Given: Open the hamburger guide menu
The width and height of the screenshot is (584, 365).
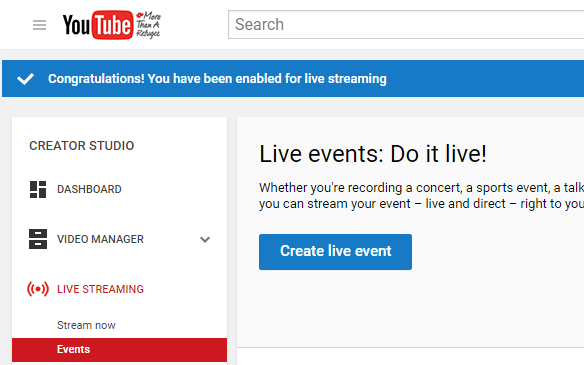Looking at the screenshot, I should pos(39,25).
